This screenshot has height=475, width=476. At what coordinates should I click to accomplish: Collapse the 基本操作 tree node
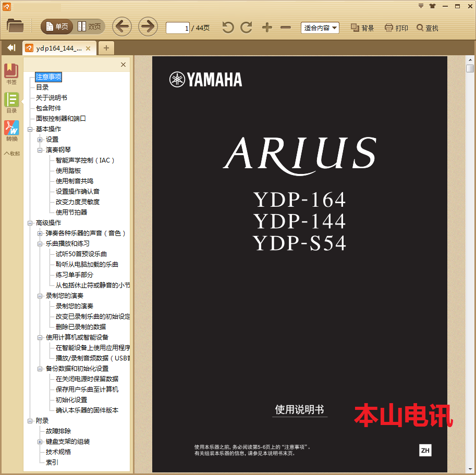(x=30, y=129)
